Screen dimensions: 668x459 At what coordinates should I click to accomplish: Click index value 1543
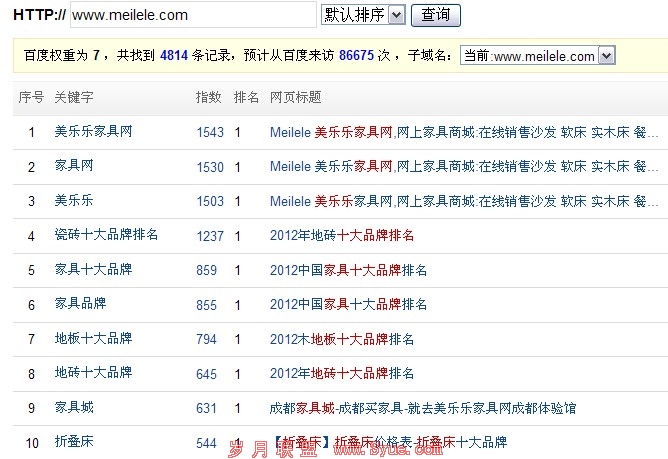(210, 132)
